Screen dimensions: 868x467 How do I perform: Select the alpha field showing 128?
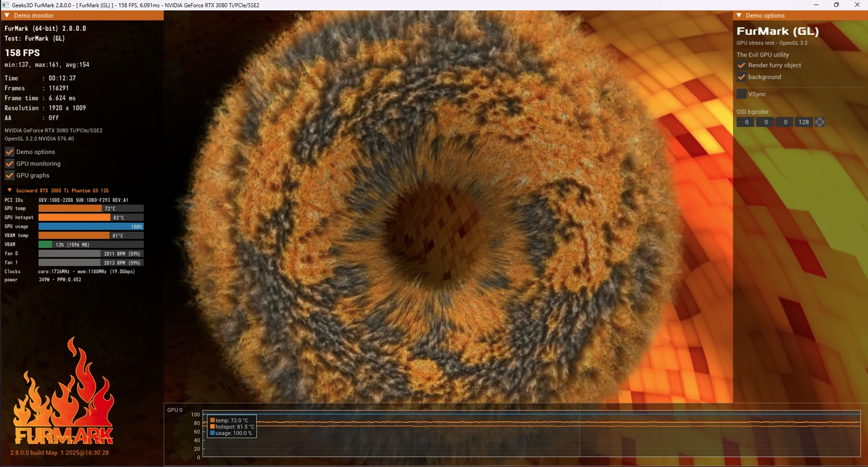pyautogui.click(x=804, y=122)
